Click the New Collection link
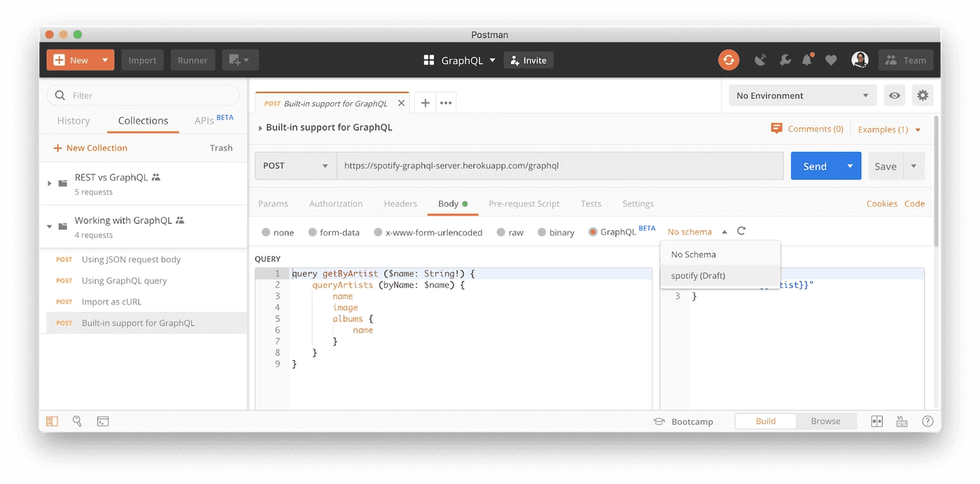The width and height of the screenshot is (980, 484). pyautogui.click(x=90, y=148)
